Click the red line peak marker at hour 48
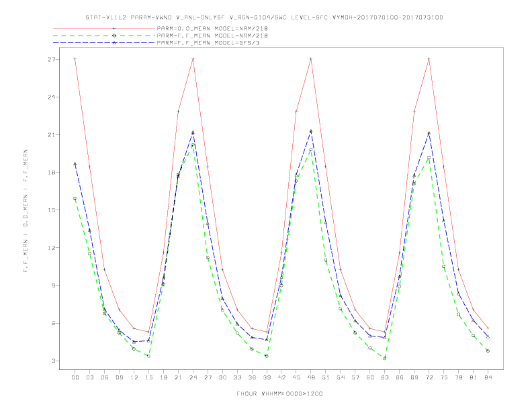The height and width of the screenshot is (411, 532). tap(311, 59)
